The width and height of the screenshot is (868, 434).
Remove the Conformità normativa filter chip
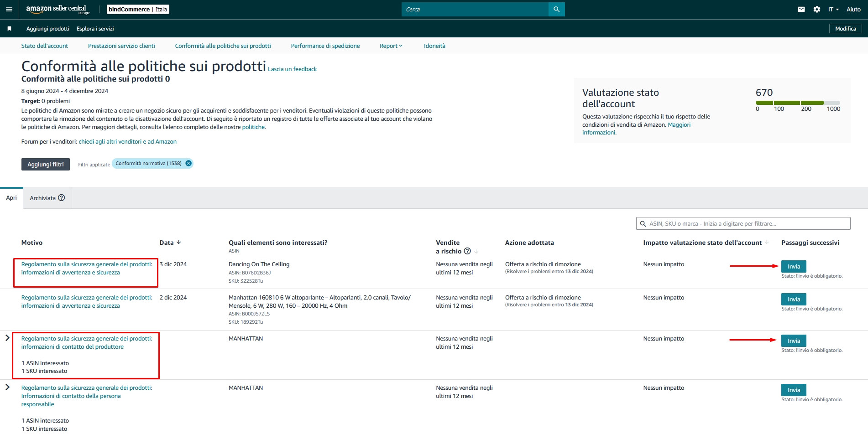pos(188,163)
